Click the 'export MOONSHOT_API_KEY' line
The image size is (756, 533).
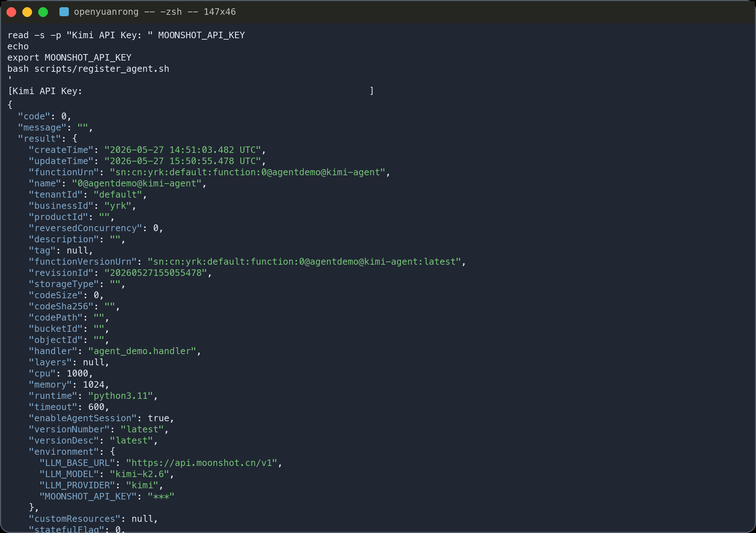(x=69, y=58)
